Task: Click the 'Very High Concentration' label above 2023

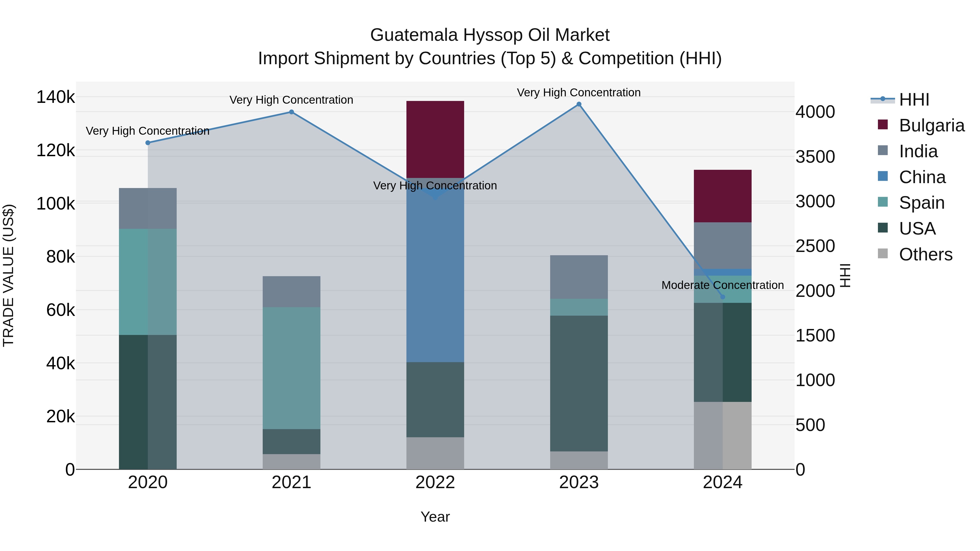Action: click(x=579, y=93)
